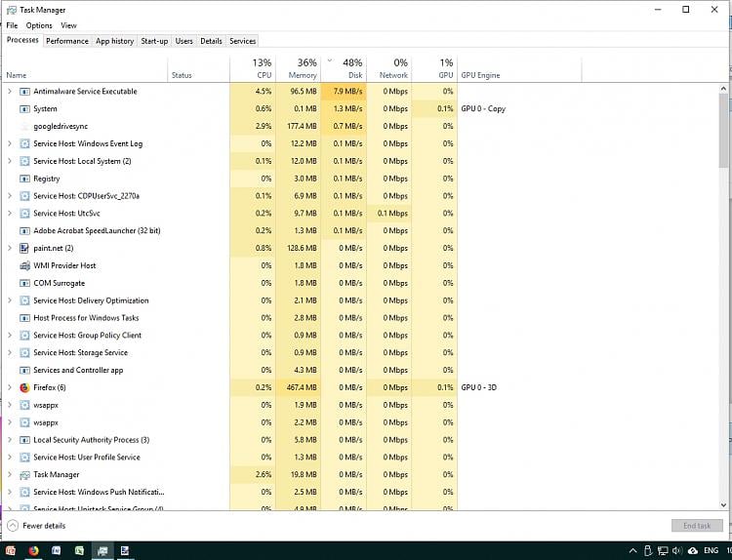This screenshot has height=560, width=732.
Task: Click the Adobe Acrobat SpeedLauncher icon
Action: pyautogui.click(x=24, y=231)
